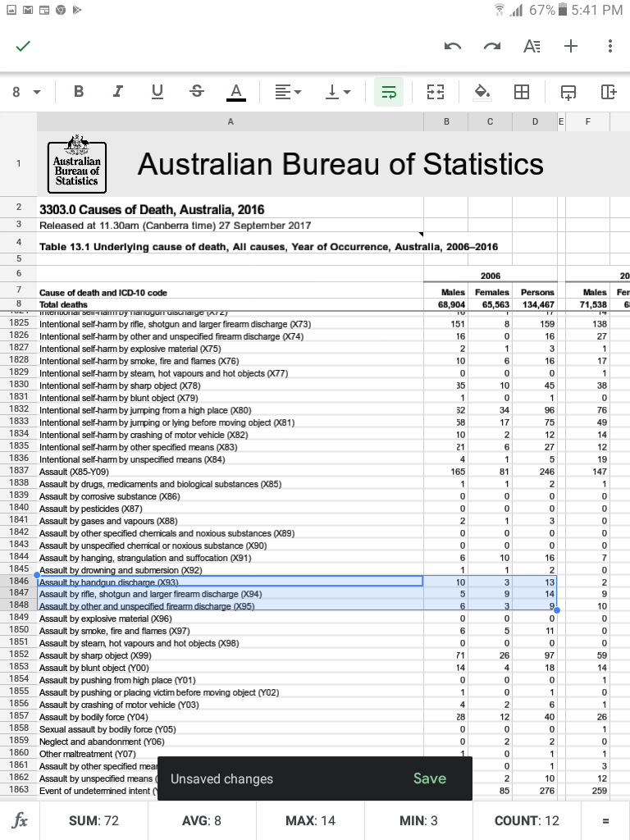630x840 pixels.
Task: Tap the green checkmark to finish editing
Action: 23,47
